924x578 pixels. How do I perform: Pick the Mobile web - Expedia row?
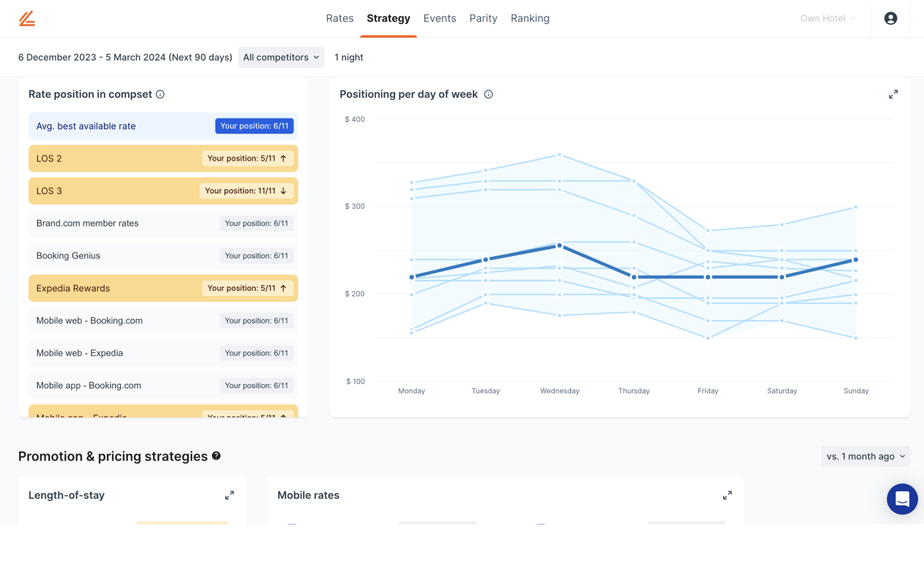pyautogui.click(x=163, y=353)
